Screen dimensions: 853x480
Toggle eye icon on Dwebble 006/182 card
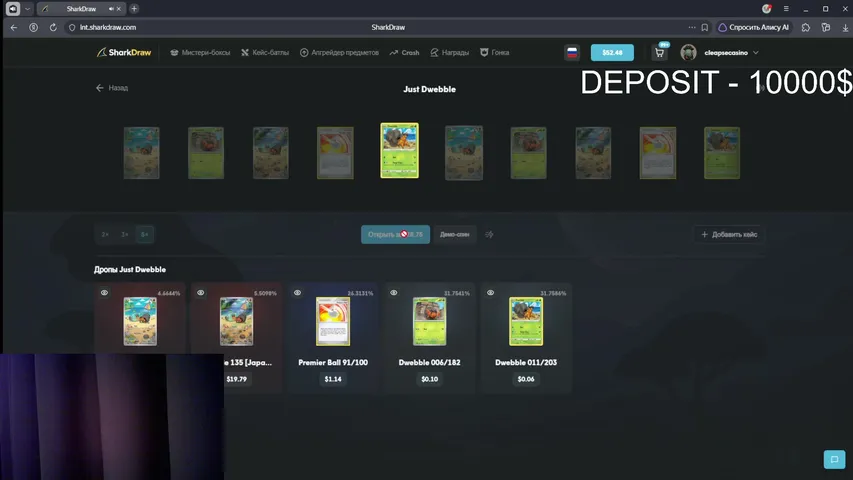click(393, 293)
